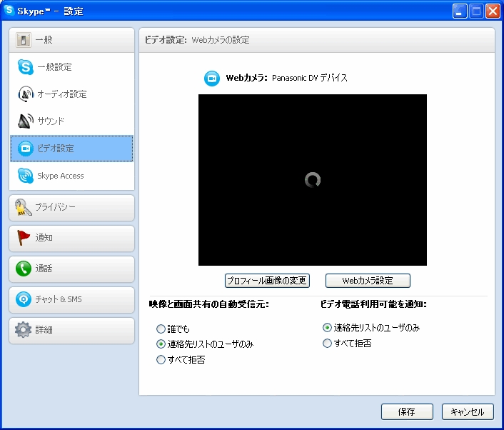Image resolution: width=504 pixels, height=430 pixels.
Task: Click the camera icon beside ビデオ設定
Action: pyautogui.click(x=26, y=149)
